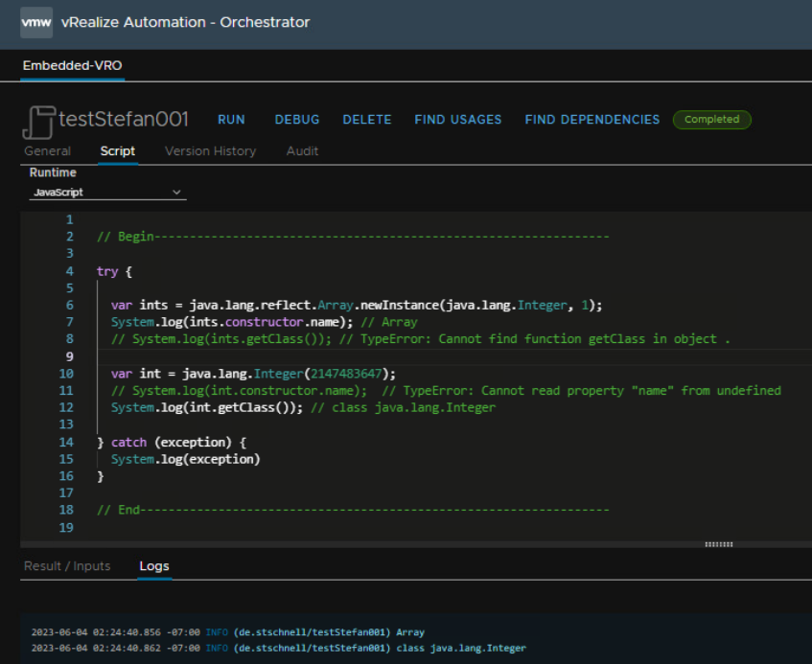Open the Version History tab
The width and height of the screenshot is (812, 664).
210,151
